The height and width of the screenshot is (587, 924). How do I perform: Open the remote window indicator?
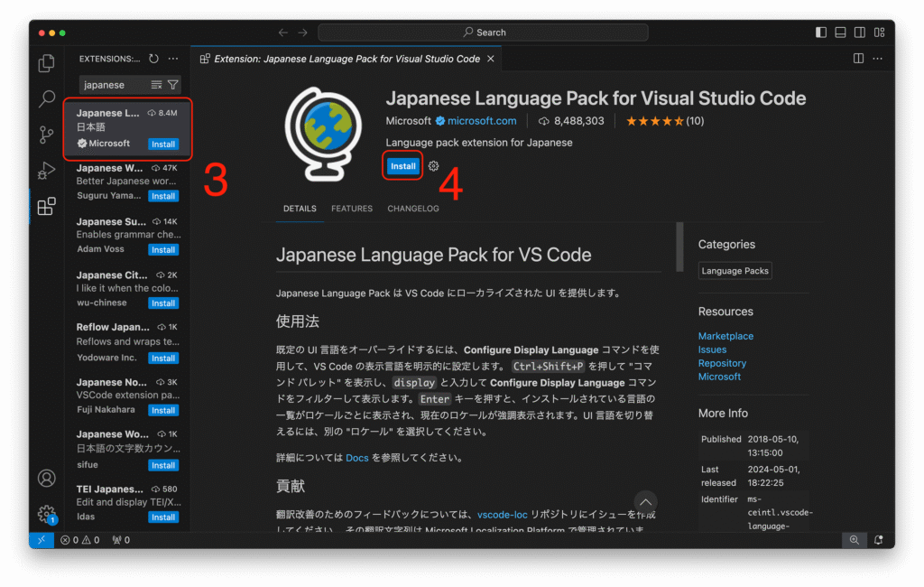(42, 540)
